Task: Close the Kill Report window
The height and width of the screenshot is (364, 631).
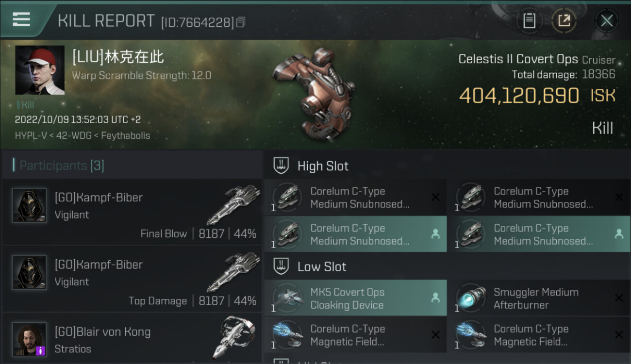Action: click(606, 21)
